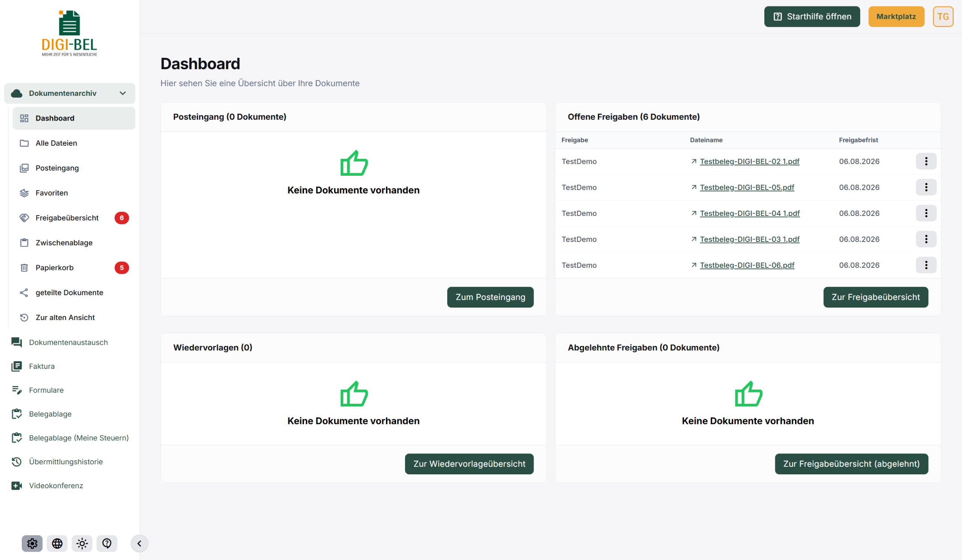Screen dimensions: 962x560
Task: Collapse the Dokumentenarchiv section chevron
Action: [x=123, y=93]
